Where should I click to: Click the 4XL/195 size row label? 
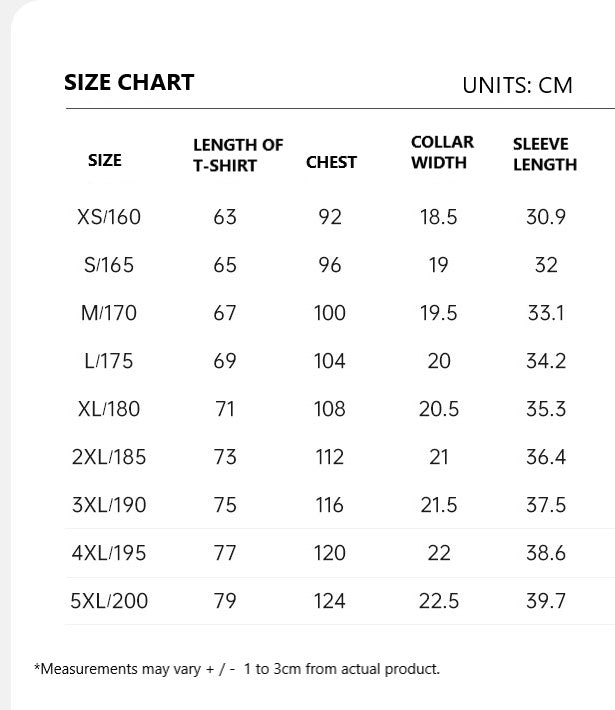pos(109,553)
